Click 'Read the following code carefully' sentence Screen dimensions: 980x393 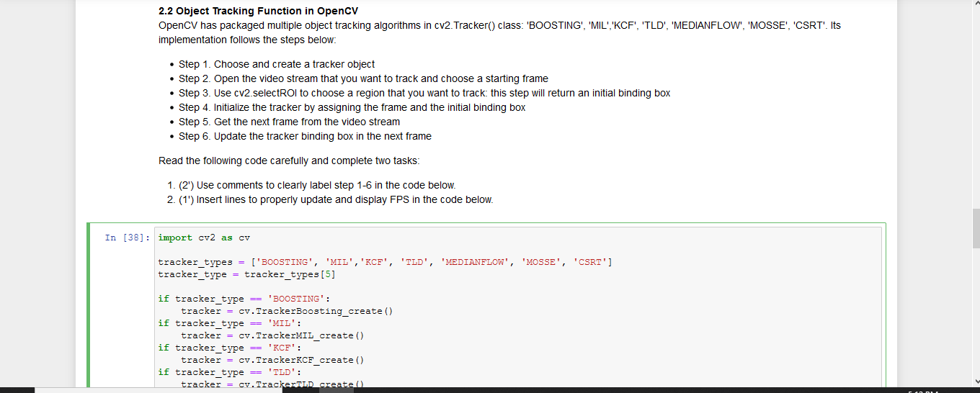pyautogui.click(x=289, y=161)
